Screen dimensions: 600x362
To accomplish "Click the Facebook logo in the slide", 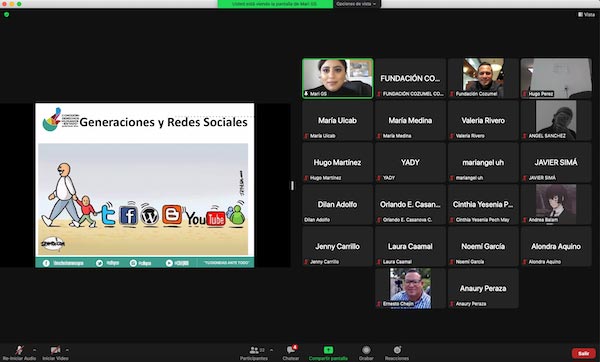I will point(128,215).
